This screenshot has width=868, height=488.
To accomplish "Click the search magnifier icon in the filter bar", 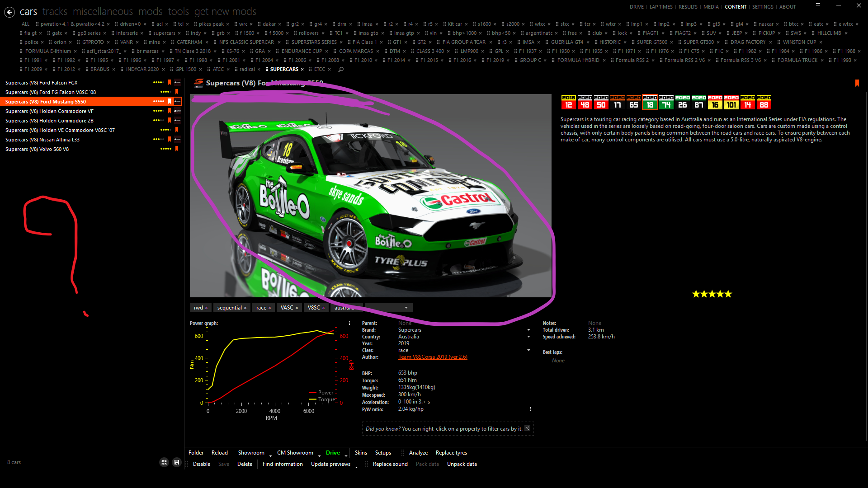I will click(341, 69).
